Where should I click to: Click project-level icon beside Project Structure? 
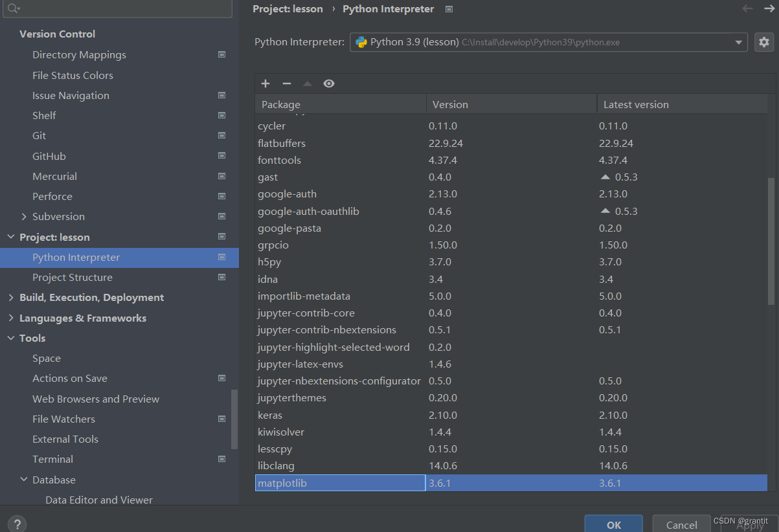point(222,277)
